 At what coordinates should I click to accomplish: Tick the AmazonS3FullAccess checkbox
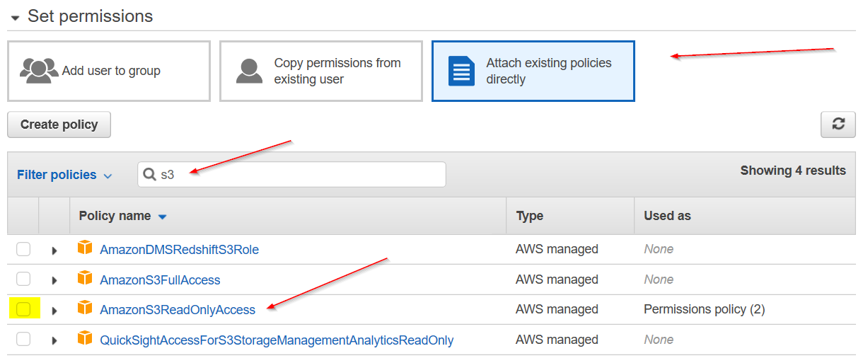24,279
